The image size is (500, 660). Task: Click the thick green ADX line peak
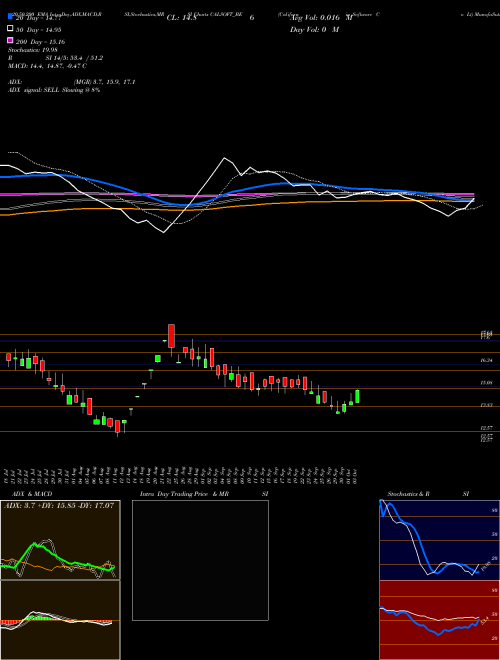pyautogui.click(x=34, y=545)
